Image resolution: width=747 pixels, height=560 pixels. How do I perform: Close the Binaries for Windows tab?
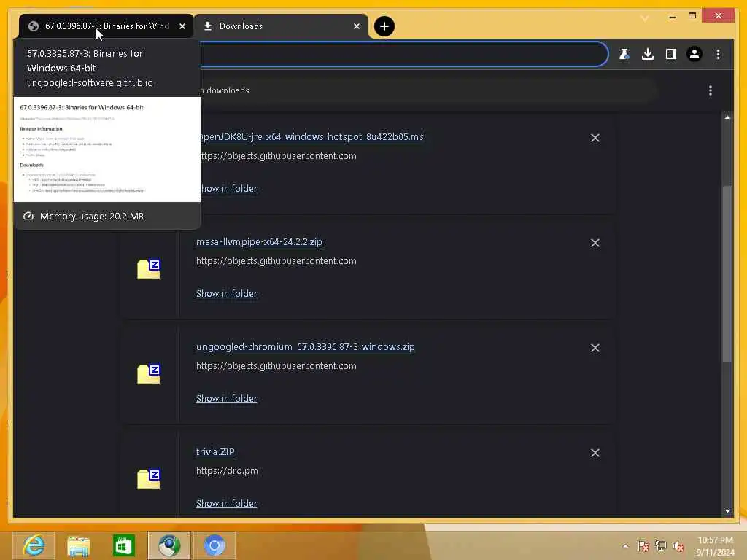click(x=182, y=26)
